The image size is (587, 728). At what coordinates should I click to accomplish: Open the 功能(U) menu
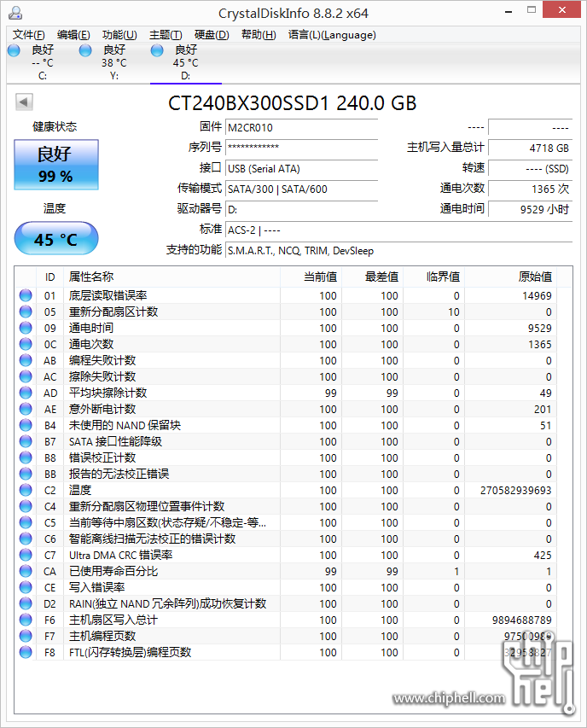point(119,35)
